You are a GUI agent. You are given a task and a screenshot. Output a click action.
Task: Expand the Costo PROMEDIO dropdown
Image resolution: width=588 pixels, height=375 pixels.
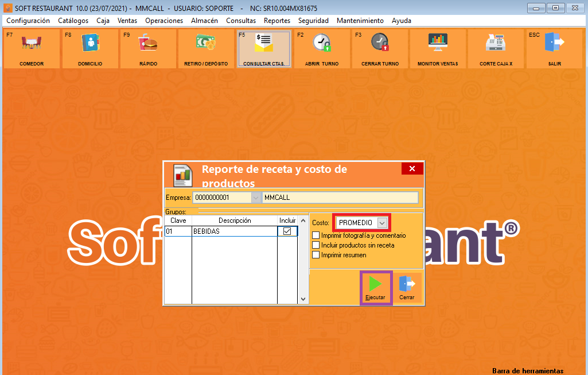[382, 223]
